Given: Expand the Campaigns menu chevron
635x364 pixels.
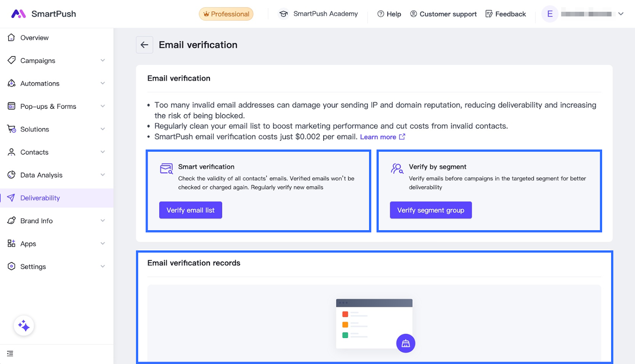Looking at the screenshot, I should 103,60.
